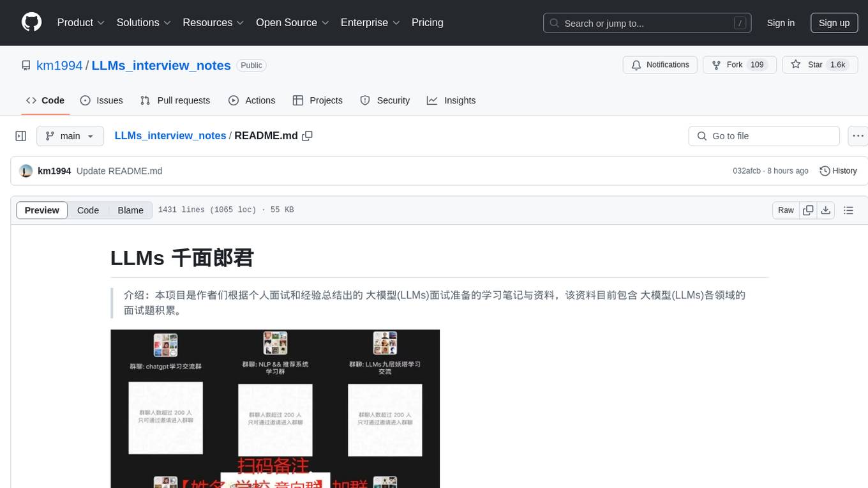Switch to Preview view

click(x=42, y=210)
